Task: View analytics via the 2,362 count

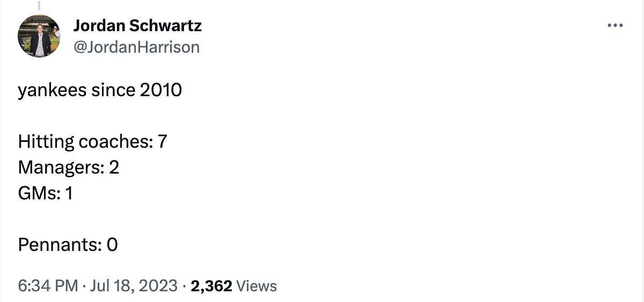Action: coord(211,286)
